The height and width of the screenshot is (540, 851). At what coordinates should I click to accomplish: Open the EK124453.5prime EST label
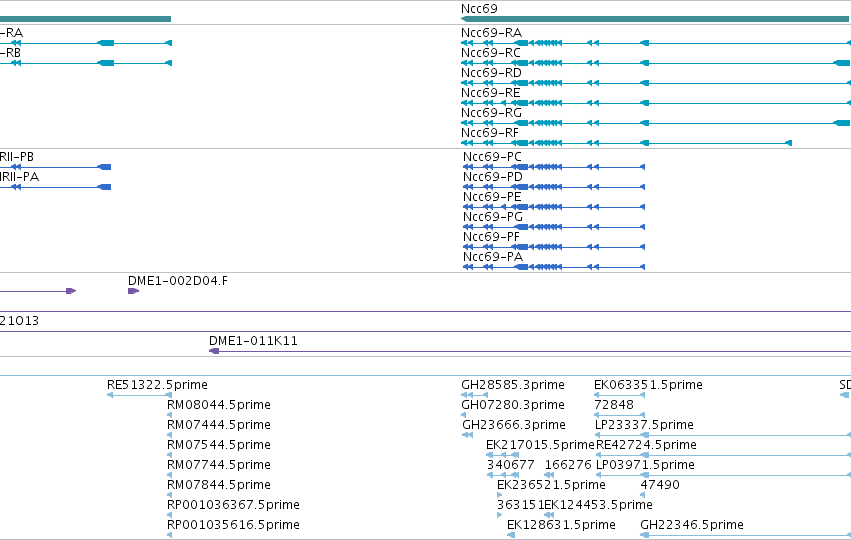pos(598,505)
